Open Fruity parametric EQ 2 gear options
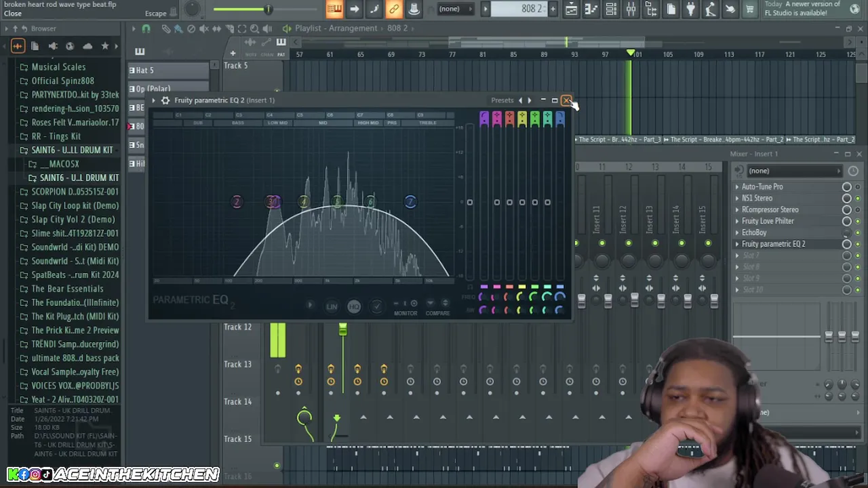Viewport: 868px width, 488px height. tap(165, 100)
